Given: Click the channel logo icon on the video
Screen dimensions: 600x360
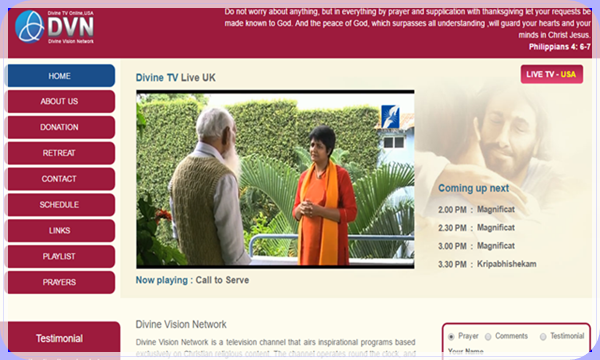Looking at the screenshot, I should [390, 116].
